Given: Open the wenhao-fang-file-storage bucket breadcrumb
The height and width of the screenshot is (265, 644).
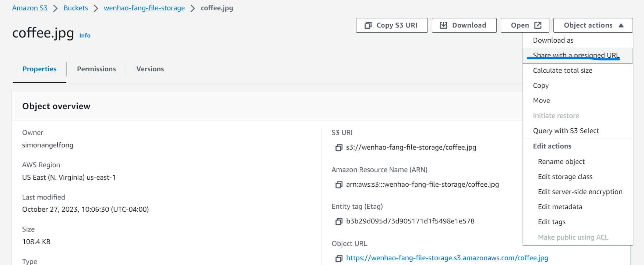Looking at the screenshot, I should (144, 8).
